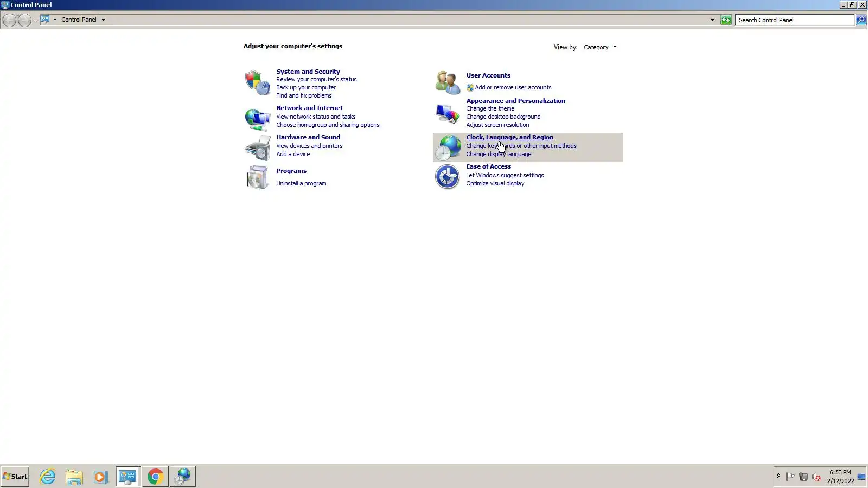Image resolution: width=868 pixels, height=488 pixels.
Task: Click Add or remove user accounts text link
Action: [513, 87]
